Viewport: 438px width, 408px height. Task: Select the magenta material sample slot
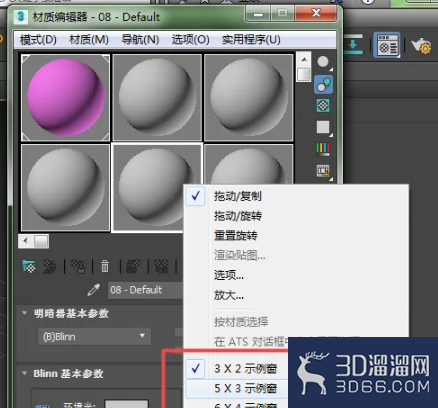tap(65, 98)
